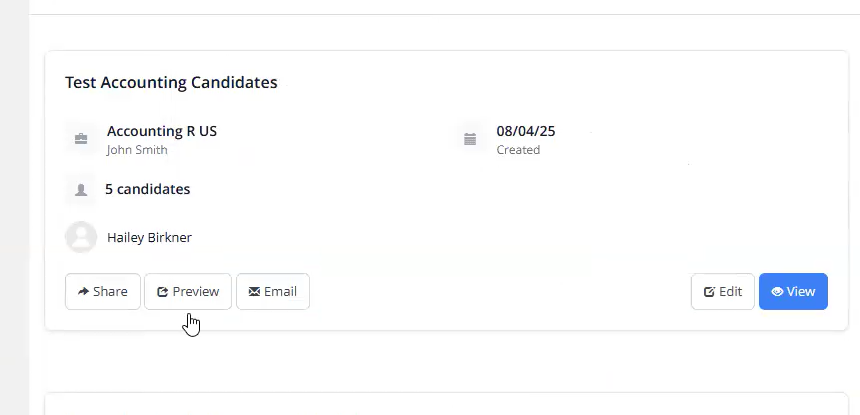Click the John Smith name text

pos(137,150)
